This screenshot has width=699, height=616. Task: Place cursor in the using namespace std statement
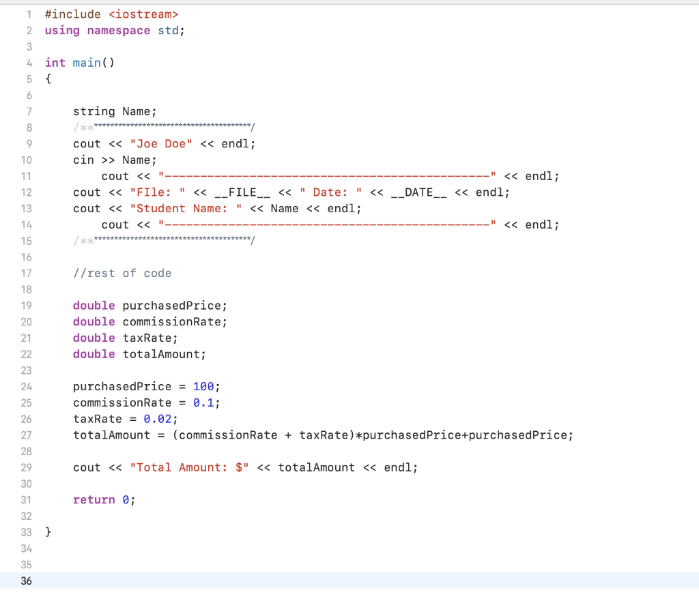point(113,30)
